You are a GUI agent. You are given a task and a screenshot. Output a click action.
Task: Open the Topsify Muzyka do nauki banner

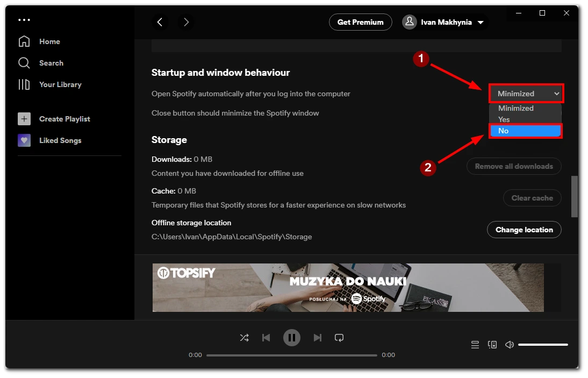tap(348, 288)
